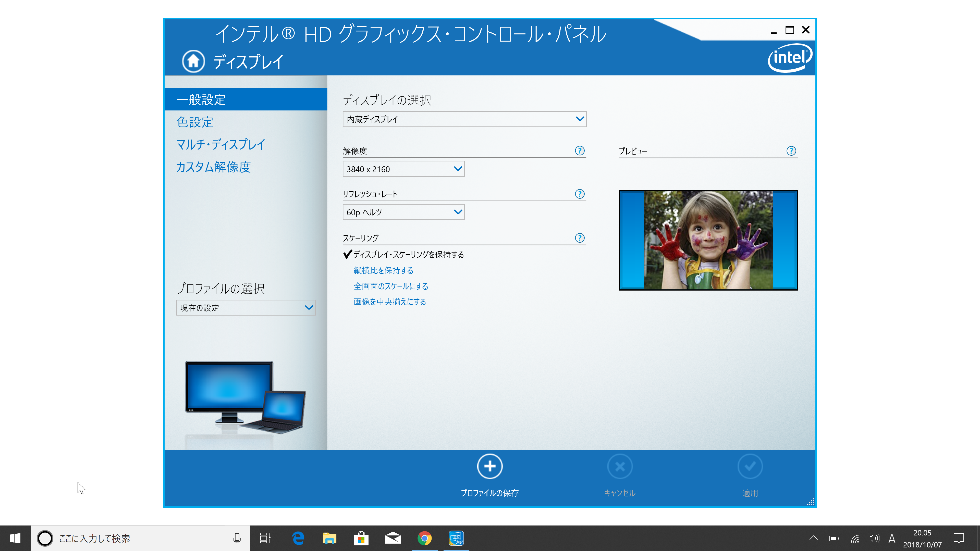The height and width of the screenshot is (551, 980).
Task: Open the 60p ヘルツ refresh rate dropdown
Action: click(404, 212)
